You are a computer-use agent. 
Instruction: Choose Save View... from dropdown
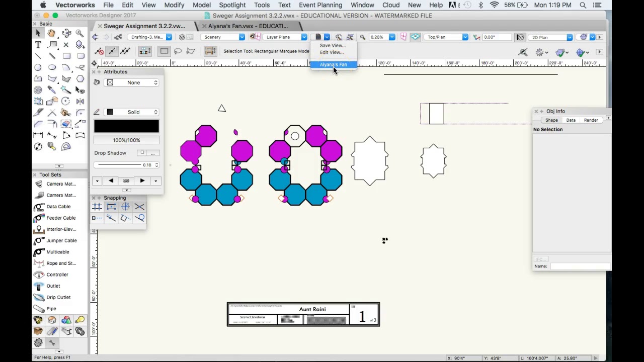[333, 46]
